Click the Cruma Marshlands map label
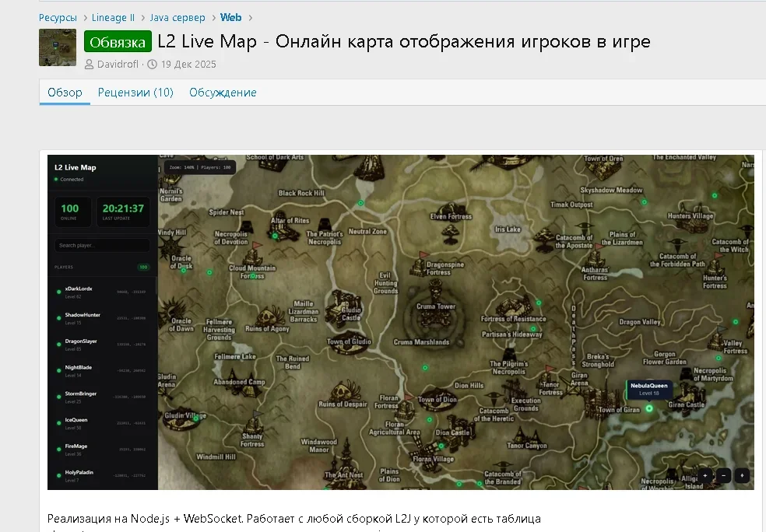Image resolution: width=766 pixels, height=532 pixels. pos(422,342)
